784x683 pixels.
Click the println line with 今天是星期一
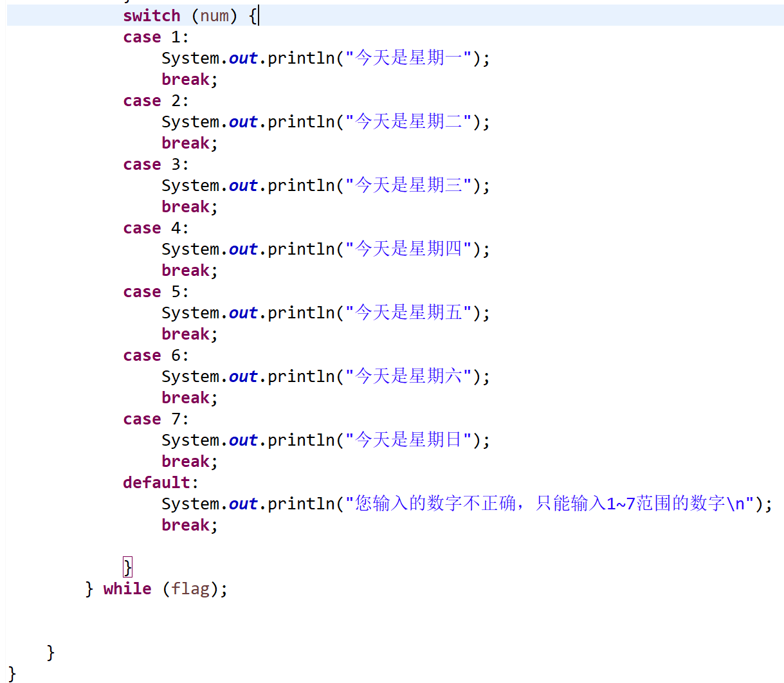point(325,58)
